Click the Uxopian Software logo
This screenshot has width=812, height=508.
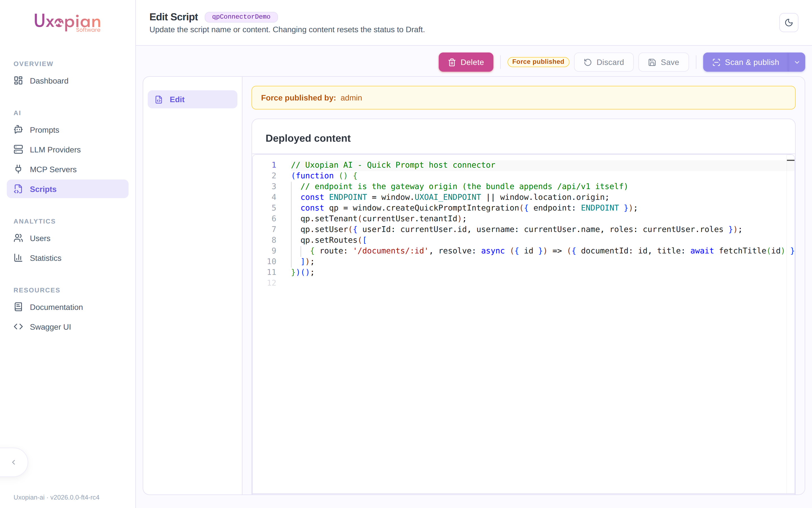(x=67, y=23)
